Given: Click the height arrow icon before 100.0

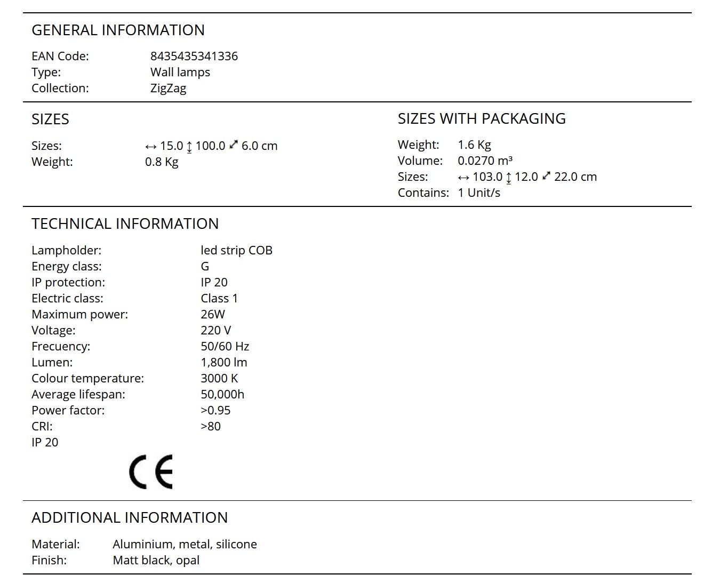Looking at the screenshot, I should pos(189,147).
